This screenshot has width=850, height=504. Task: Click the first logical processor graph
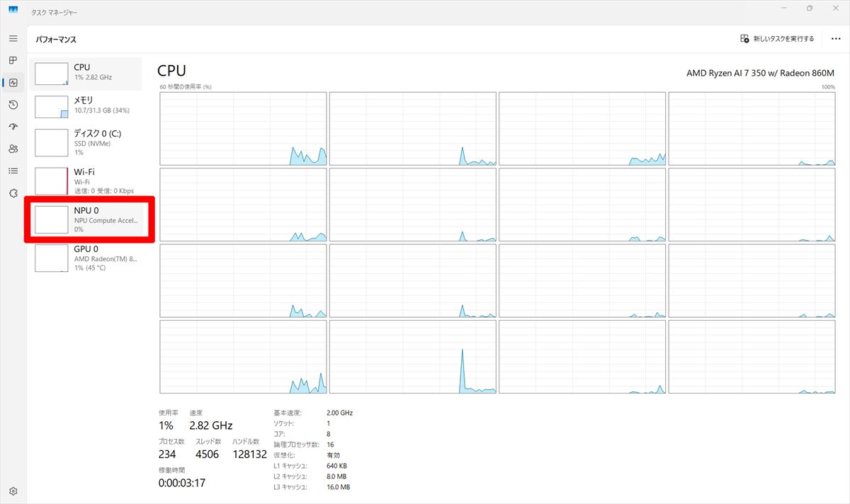click(243, 129)
